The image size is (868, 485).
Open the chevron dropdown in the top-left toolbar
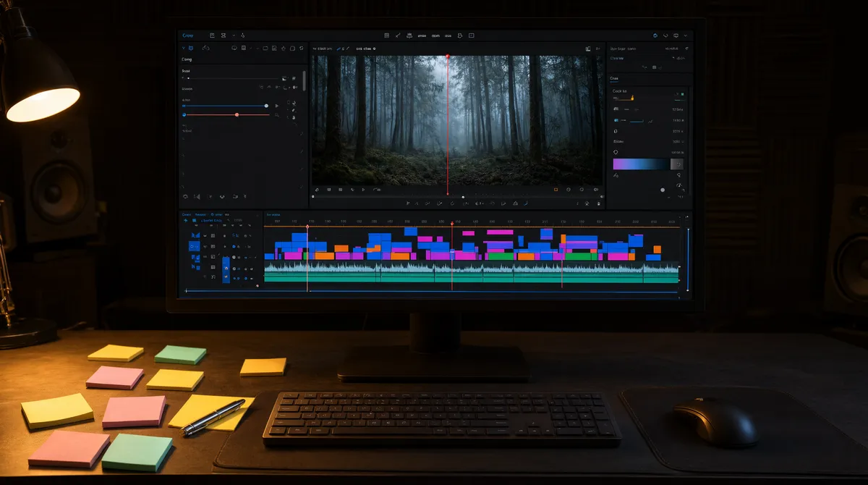pos(234,35)
